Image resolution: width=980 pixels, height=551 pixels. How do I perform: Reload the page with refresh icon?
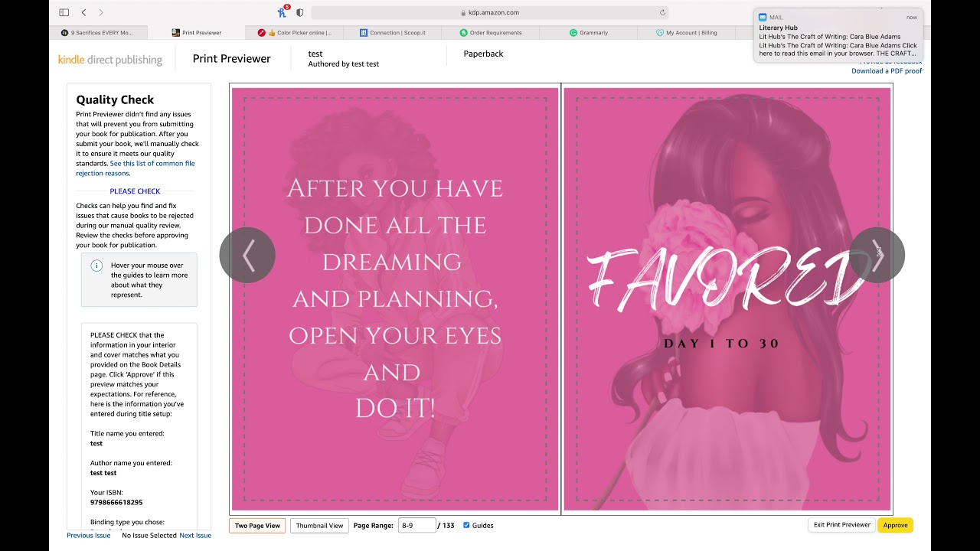pyautogui.click(x=662, y=12)
